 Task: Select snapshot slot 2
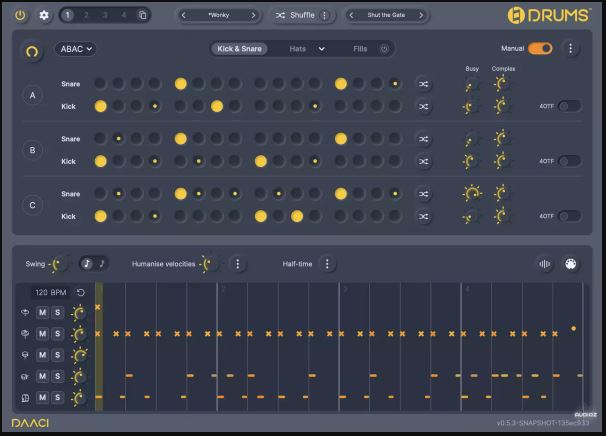coord(86,15)
